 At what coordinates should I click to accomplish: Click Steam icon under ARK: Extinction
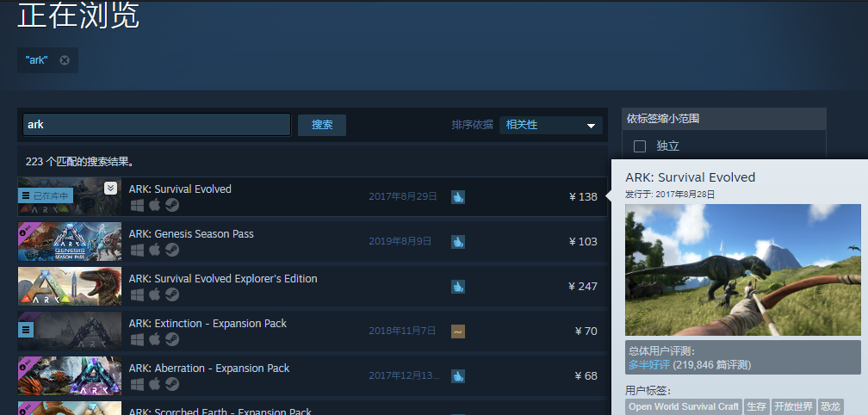coord(172,340)
